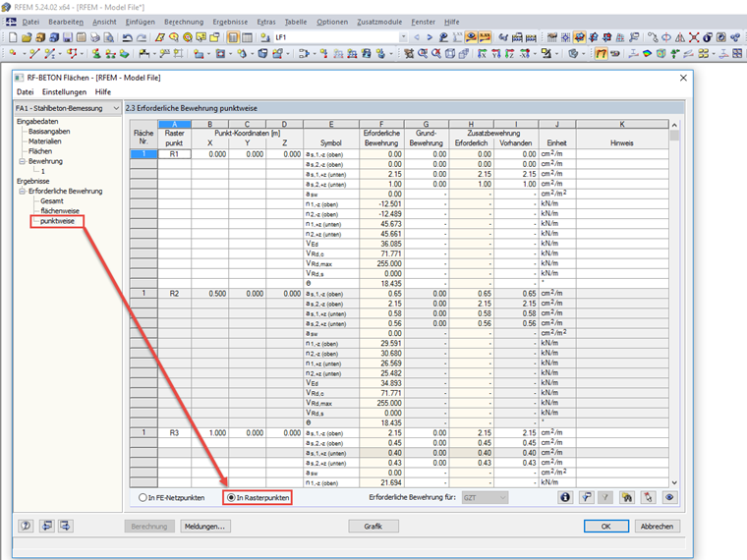Viewport: 747px width, 560px height.
Task: Select Gesamt under Erforderliche Bewehrung
Action: click(52, 201)
